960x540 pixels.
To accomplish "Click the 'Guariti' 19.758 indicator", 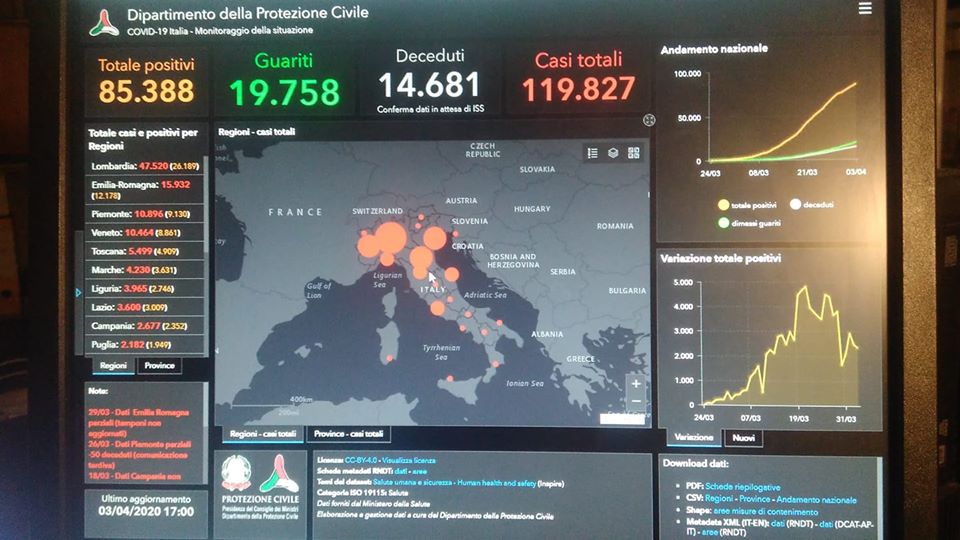I will [283, 81].
